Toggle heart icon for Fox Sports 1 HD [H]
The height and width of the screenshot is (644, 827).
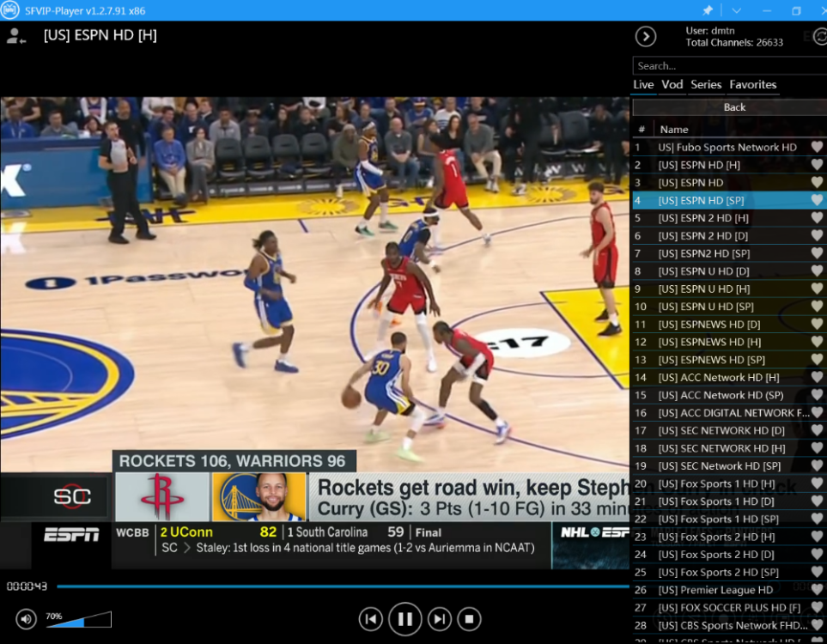(x=817, y=483)
